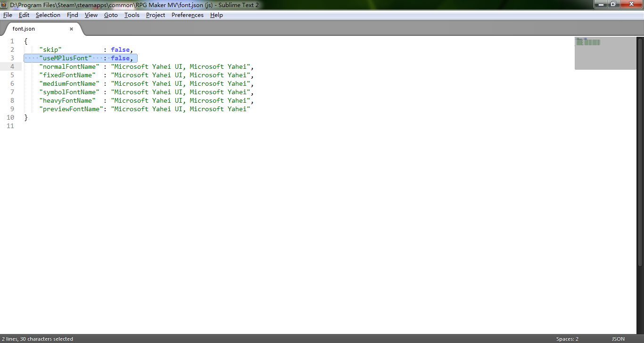
Task: Open the Help menu
Action: coord(216,15)
